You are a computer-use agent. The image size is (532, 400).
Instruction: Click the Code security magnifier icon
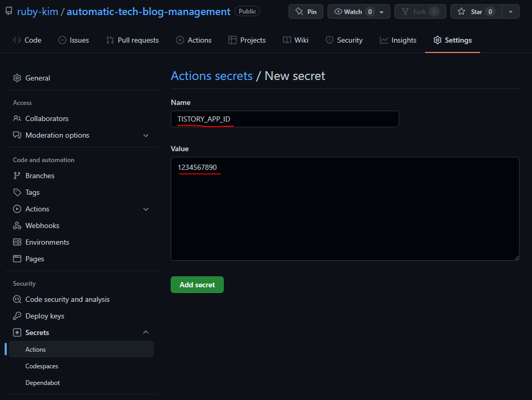[17, 299]
